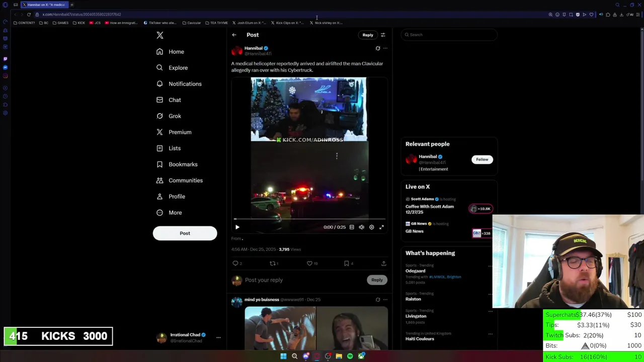Viewport: 644px width, 362px height.
Task: Click the comment icon on the post
Action: coord(235,263)
